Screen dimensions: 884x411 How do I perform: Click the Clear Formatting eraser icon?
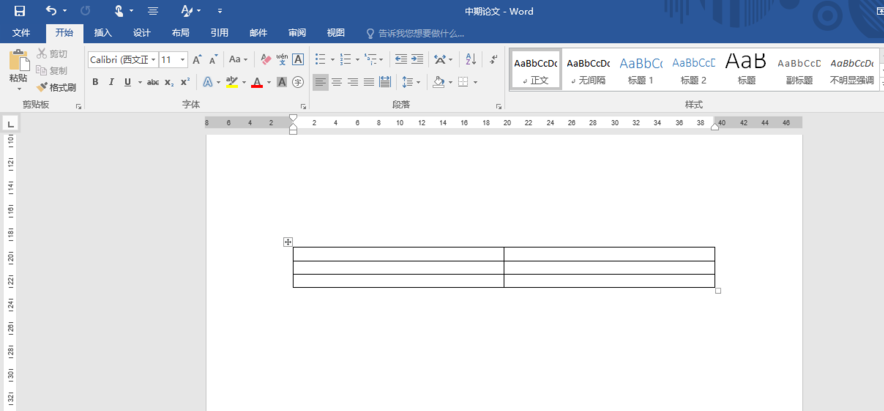(265, 60)
